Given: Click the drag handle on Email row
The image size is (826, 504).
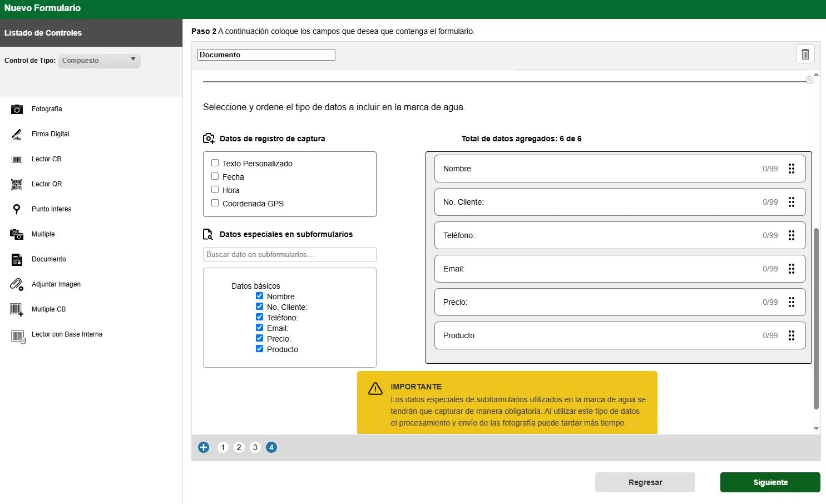Looking at the screenshot, I should click(x=792, y=269).
